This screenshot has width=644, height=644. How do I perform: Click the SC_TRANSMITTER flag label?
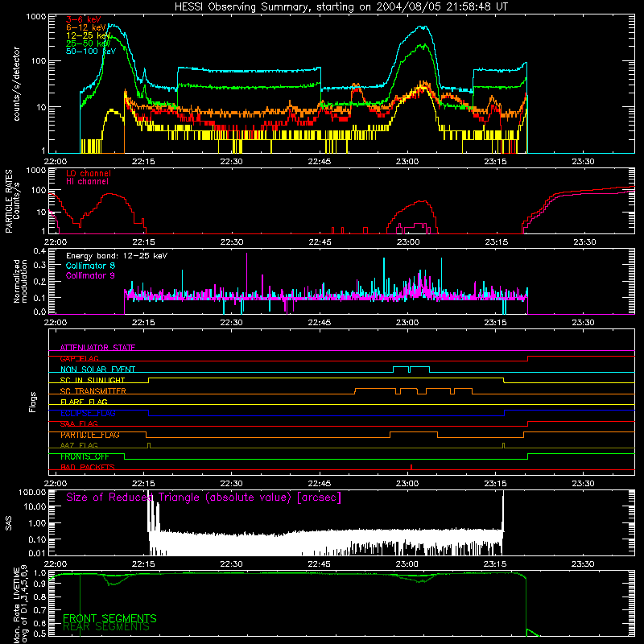[93, 391]
